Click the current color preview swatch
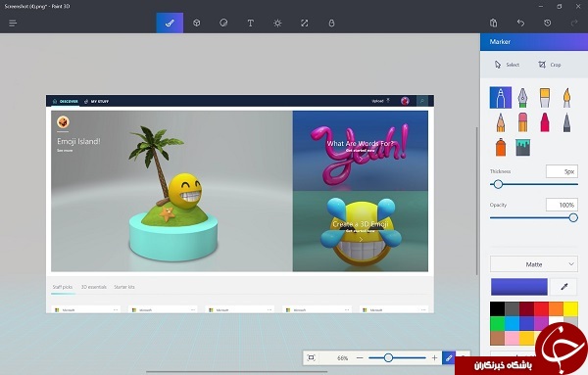Viewport: 588px width, 375px height. tap(519, 287)
